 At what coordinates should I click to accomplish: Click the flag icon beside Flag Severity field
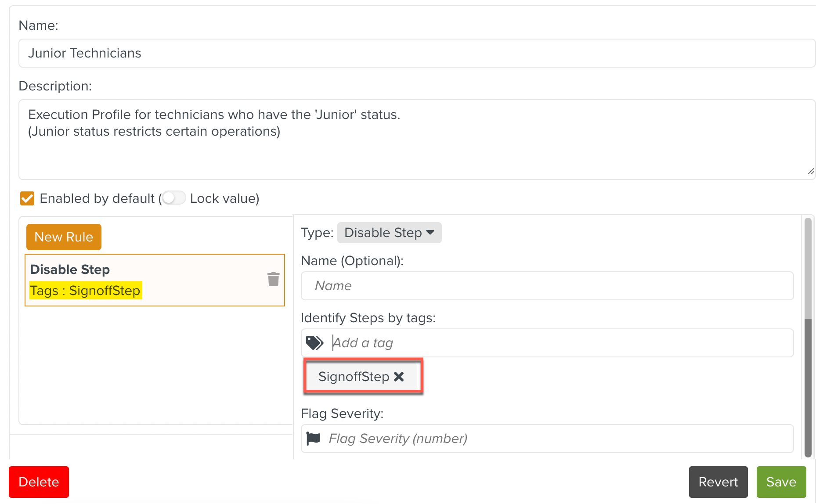pos(314,438)
